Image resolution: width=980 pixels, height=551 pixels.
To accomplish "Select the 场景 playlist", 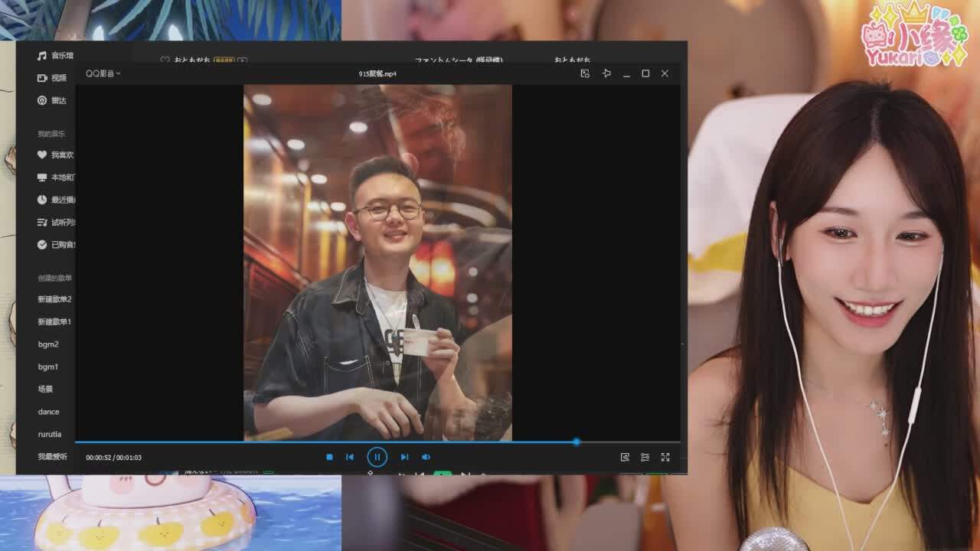I will (45, 389).
